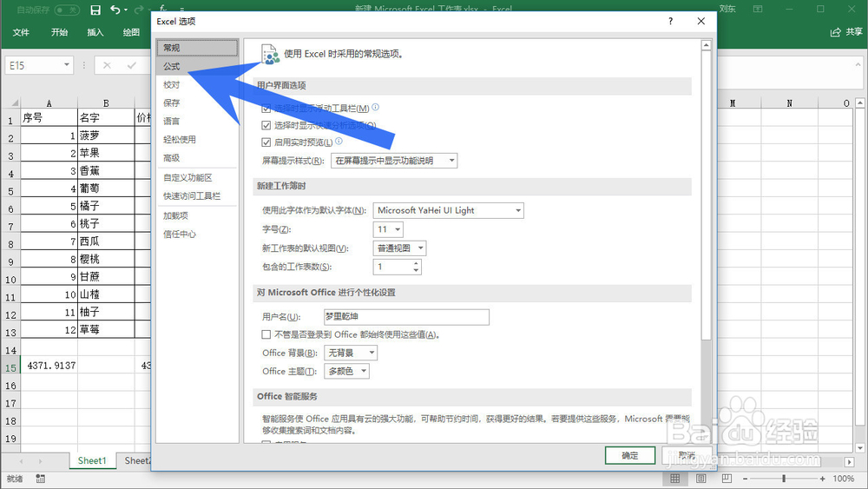
Task: Click the 100% zoom level
Action: click(x=843, y=479)
